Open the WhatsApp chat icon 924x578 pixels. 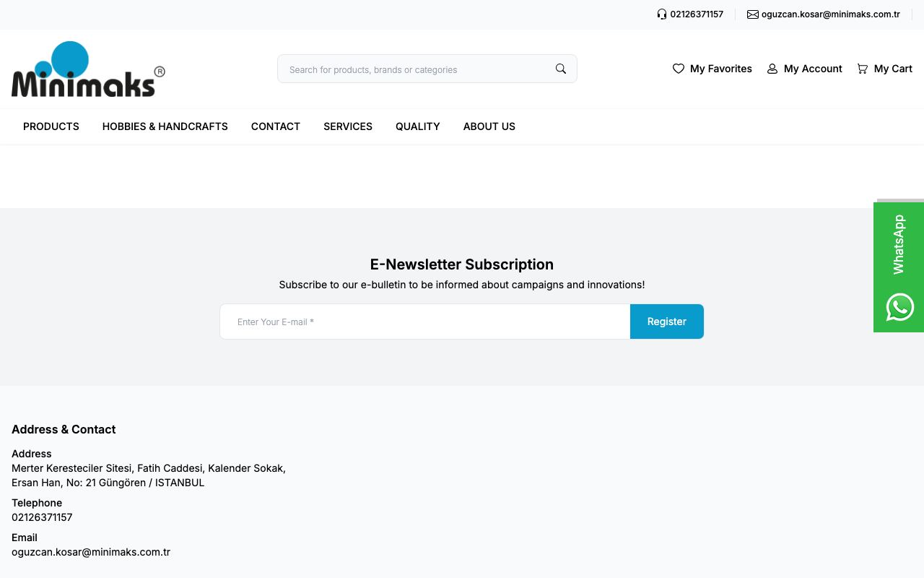coord(899,307)
